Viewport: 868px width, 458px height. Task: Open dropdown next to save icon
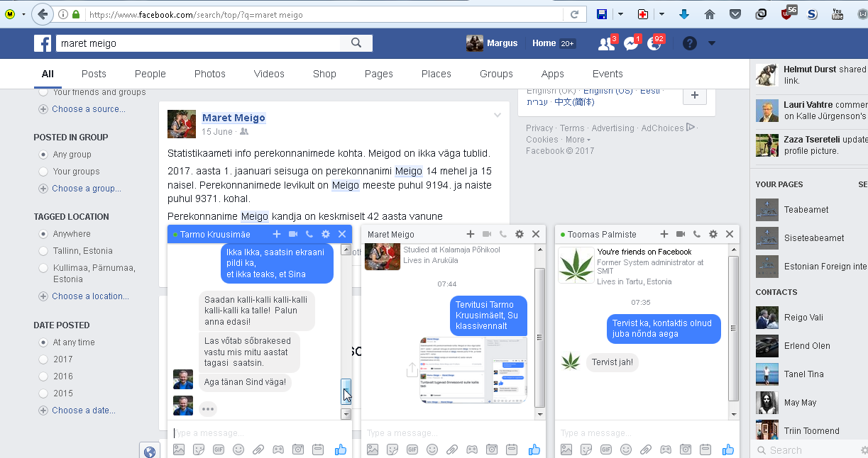(620, 14)
